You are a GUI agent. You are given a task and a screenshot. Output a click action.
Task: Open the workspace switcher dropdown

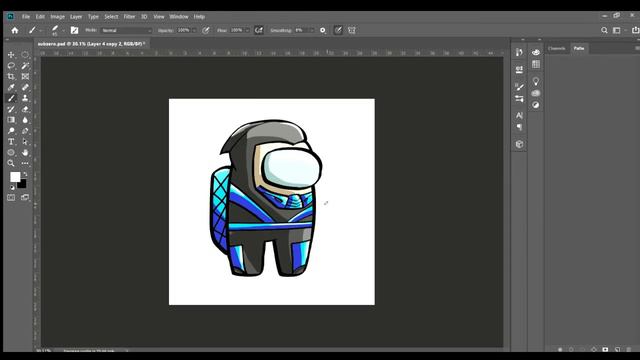point(618,30)
